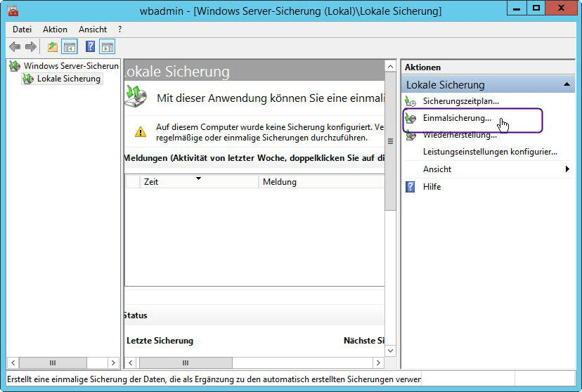
Task: Select Lokale Sicherung in the tree
Action: pos(68,79)
